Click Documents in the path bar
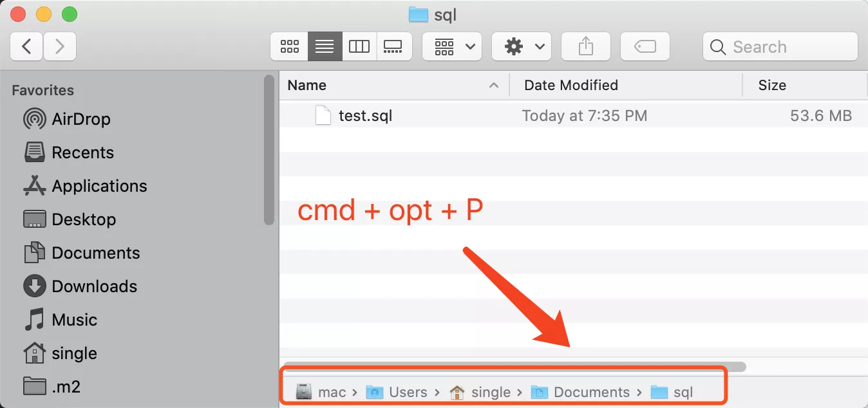Viewport: 868px width, 408px height. click(x=580, y=392)
